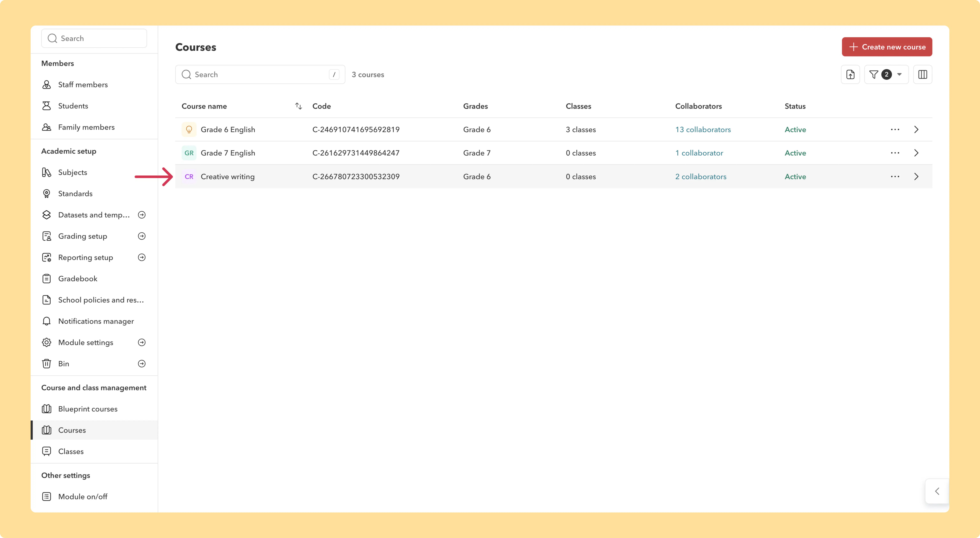This screenshot has width=980, height=538.
Task: Click the Grades column header
Action: click(475, 106)
